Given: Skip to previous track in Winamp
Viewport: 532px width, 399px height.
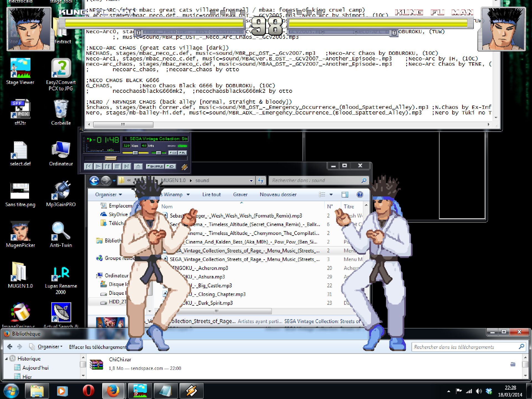Looking at the screenshot, I should 88,166.
